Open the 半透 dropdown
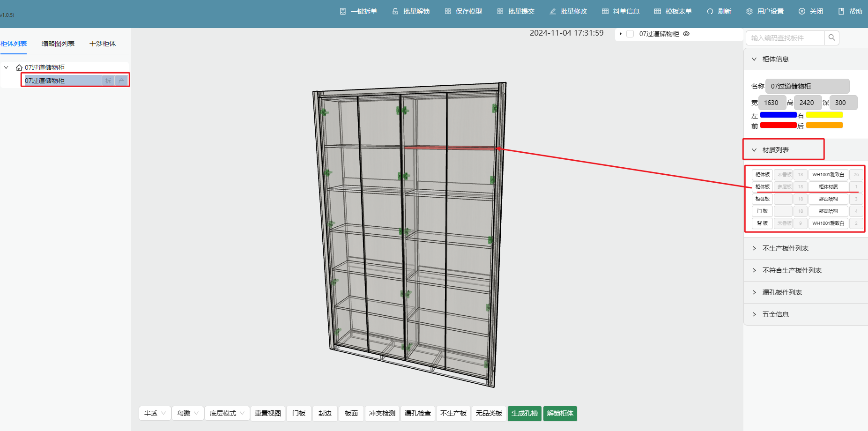The width and height of the screenshot is (868, 431). (x=155, y=413)
